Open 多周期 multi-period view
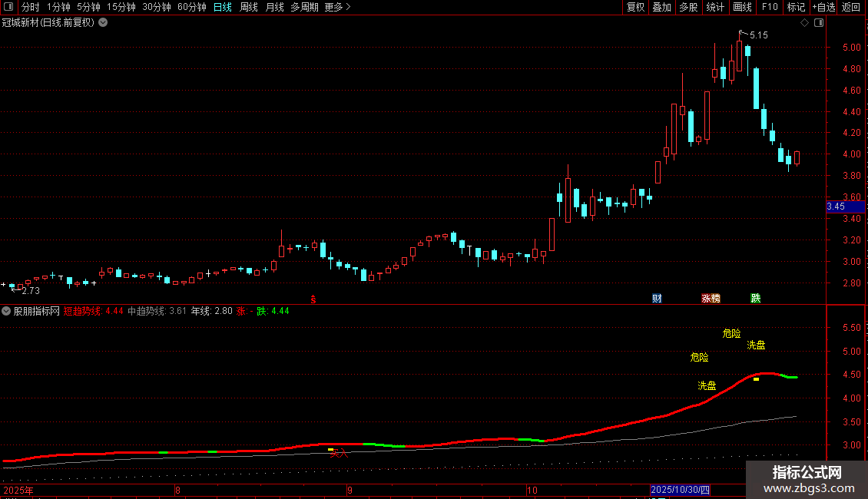The height and width of the screenshot is (499, 868). tap(304, 7)
